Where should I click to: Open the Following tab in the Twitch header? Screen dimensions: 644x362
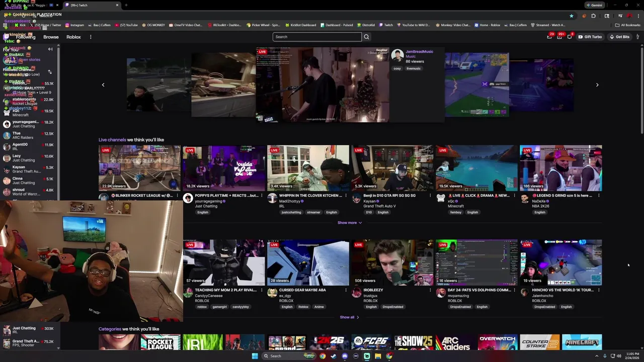point(26,37)
